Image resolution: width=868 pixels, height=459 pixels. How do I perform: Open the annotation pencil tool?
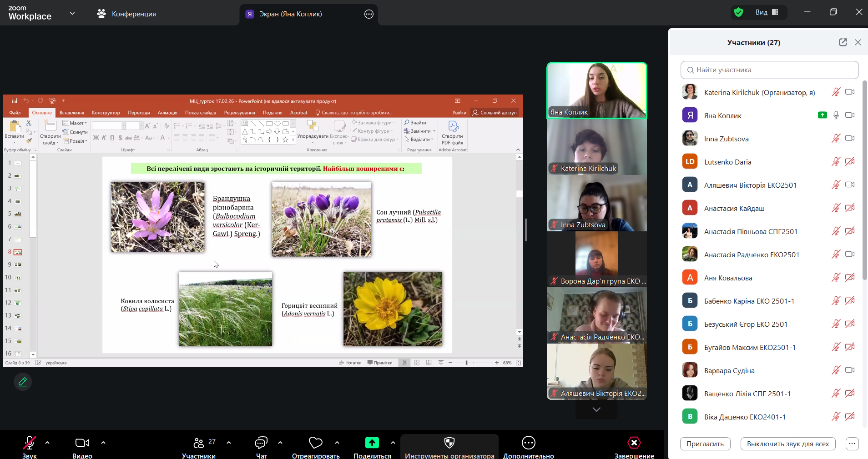pyautogui.click(x=23, y=382)
